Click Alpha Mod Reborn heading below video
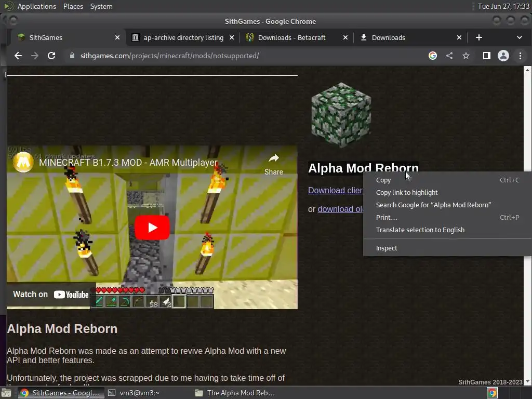Screen dimensions: 532x399 click(62, 329)
